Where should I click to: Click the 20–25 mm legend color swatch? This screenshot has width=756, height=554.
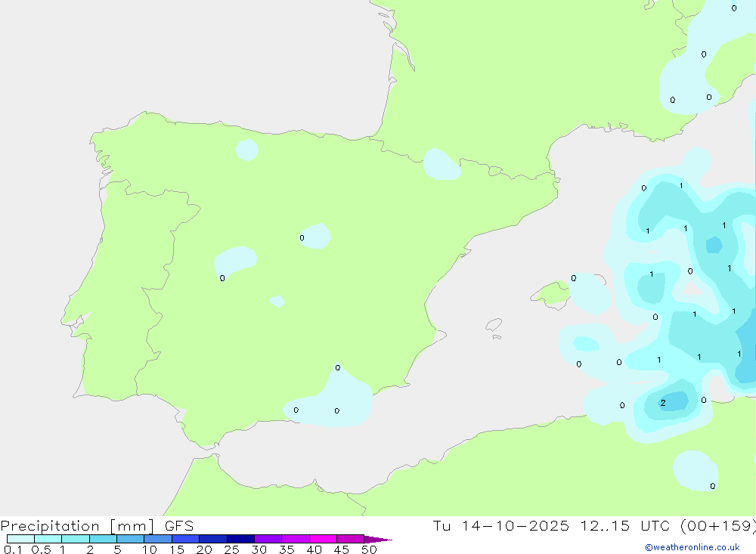coord(212,539)
